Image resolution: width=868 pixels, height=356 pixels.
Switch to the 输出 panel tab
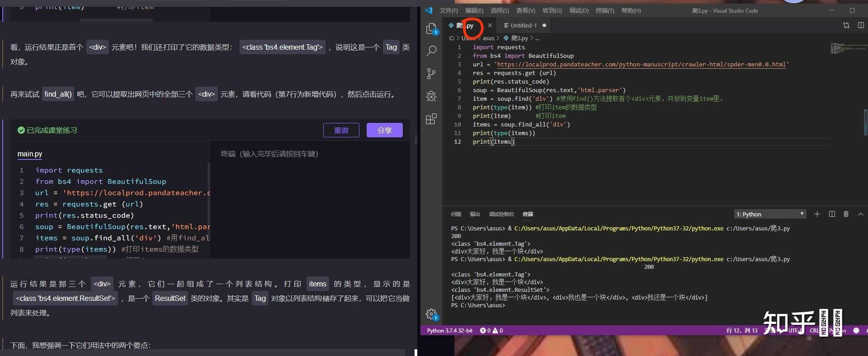point(475,214)
